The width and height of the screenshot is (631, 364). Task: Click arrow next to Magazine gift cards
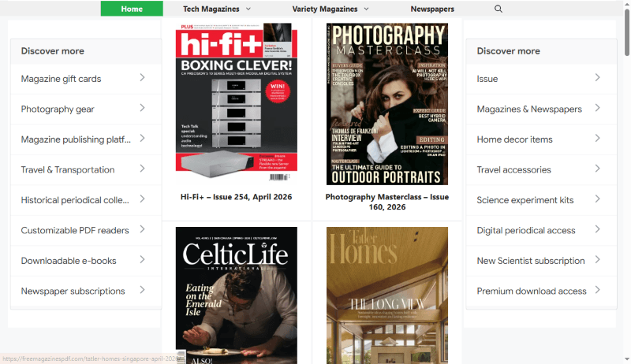(x=142, y=78)
